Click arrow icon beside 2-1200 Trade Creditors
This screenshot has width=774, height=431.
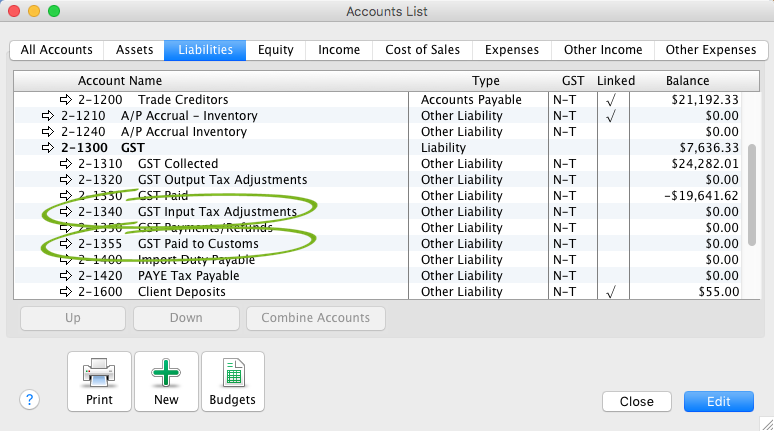pos(67,100)
